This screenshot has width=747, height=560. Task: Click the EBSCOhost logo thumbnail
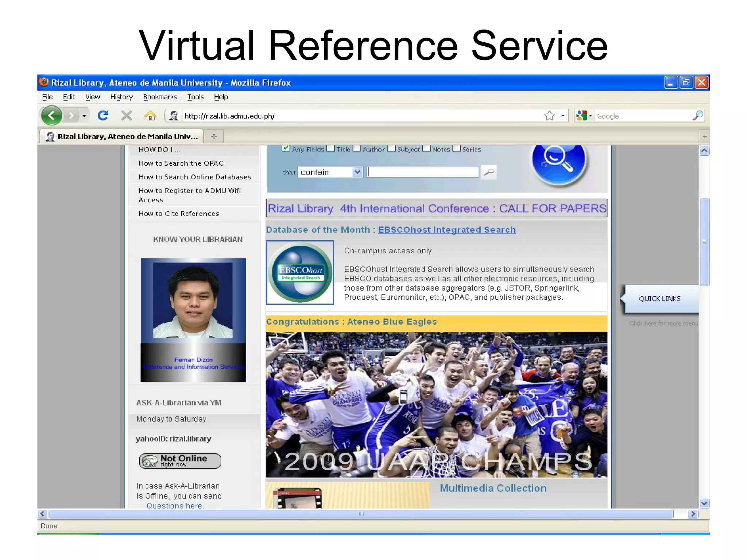300,272
